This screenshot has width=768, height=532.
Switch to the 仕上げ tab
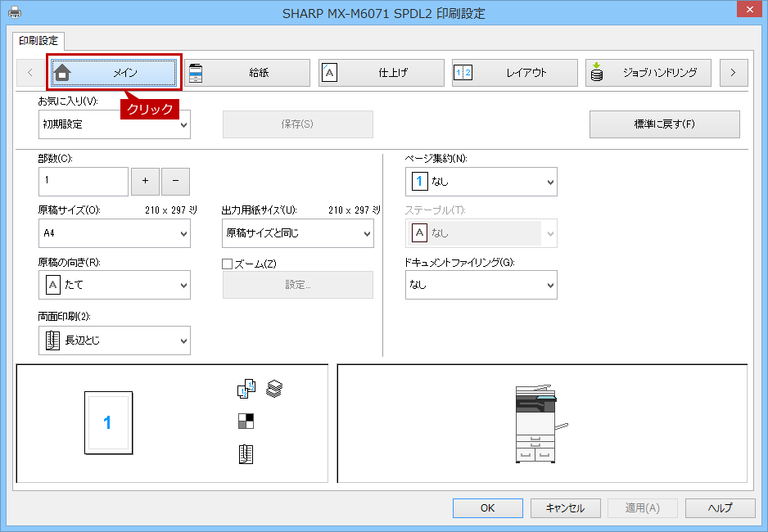pos(381,73)
